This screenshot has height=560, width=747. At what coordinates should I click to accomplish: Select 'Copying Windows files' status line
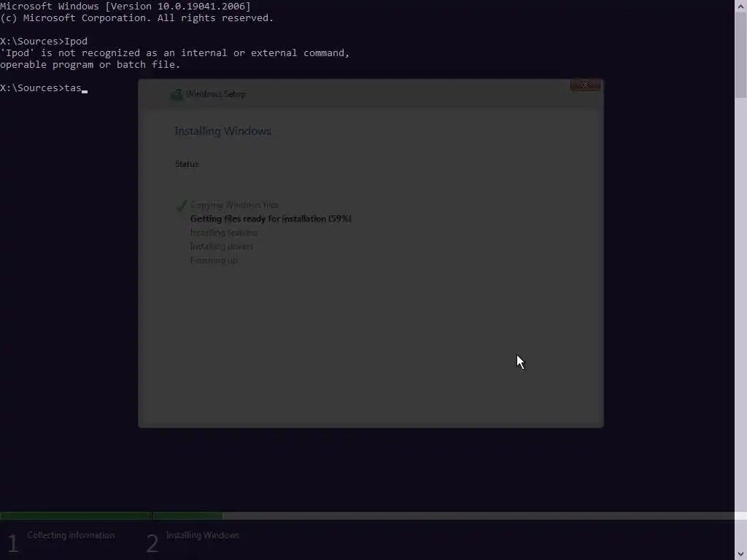[x=234, y=205]
